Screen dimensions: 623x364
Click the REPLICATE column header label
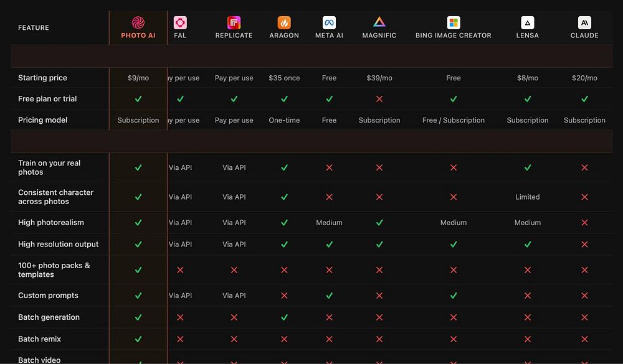click(x=234, y=35)
